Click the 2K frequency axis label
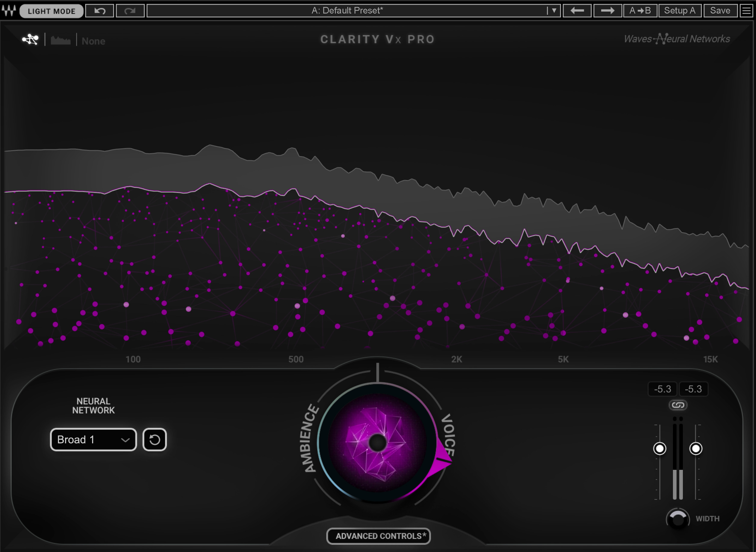Screen dimensions: 756x552 pos(457,359)
